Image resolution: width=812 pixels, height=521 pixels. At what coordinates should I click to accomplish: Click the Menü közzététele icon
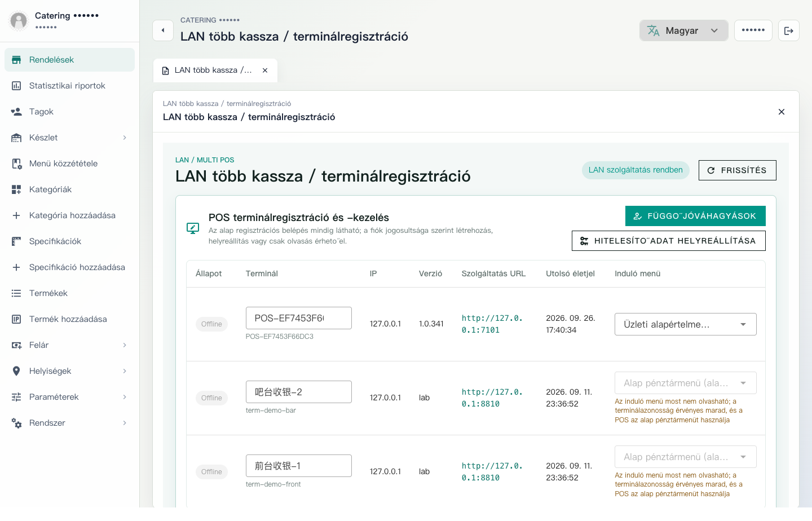17,164
